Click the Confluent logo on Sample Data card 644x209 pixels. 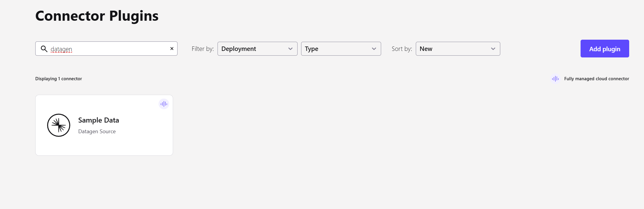coord(59,125)
